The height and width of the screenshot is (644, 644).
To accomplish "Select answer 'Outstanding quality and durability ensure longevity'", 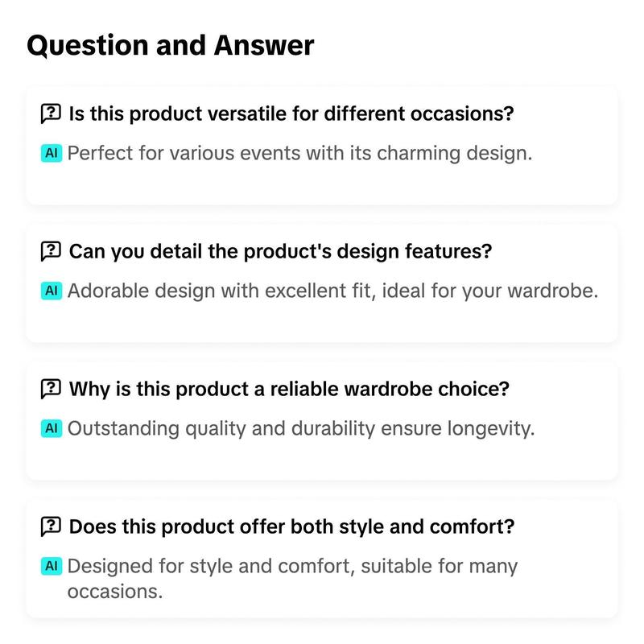I will (301, 429).
